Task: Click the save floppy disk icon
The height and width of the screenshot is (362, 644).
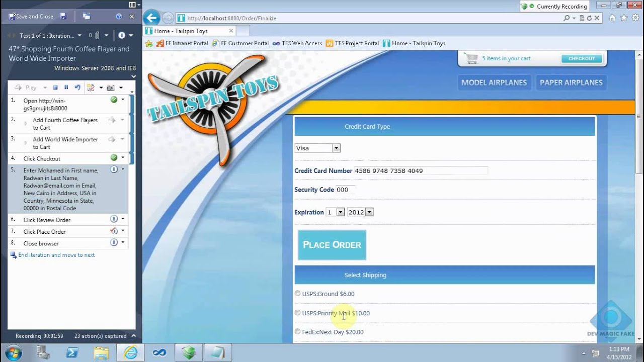Action: pyautogui.click(x=63, y=16)
